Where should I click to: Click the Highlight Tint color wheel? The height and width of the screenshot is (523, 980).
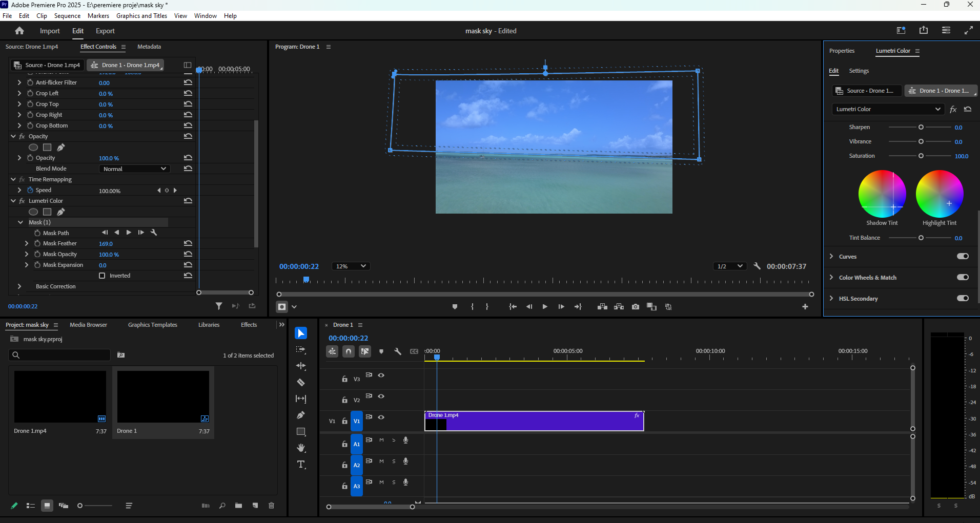point(940,194)
